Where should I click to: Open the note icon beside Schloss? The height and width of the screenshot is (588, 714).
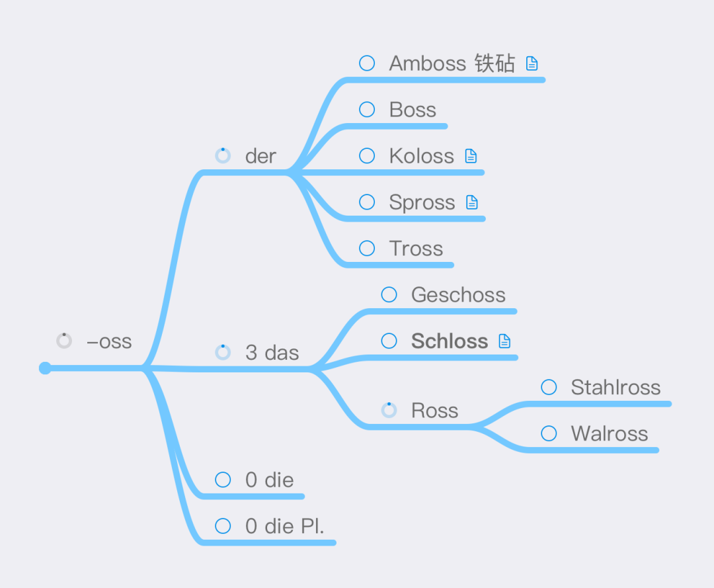coord(504,341)
